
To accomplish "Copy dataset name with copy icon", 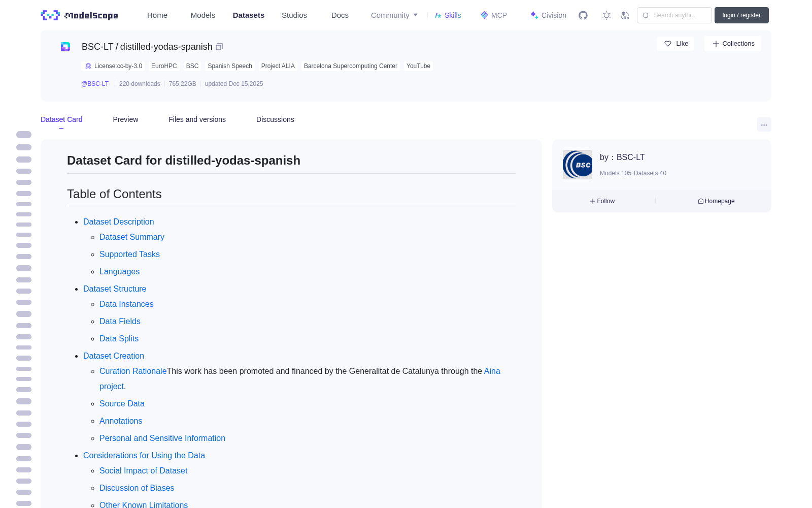I will pyautogui.click(x=219, y=47).
